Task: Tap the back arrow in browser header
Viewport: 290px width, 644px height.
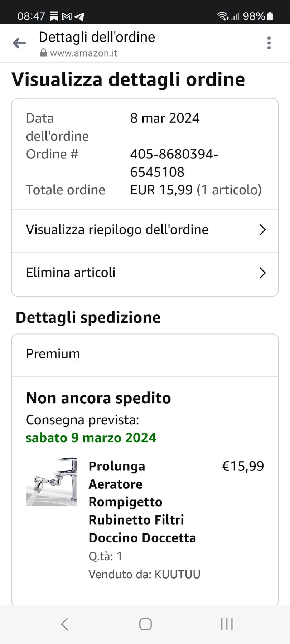Action: pyautogui.click(x=19, y=43)
